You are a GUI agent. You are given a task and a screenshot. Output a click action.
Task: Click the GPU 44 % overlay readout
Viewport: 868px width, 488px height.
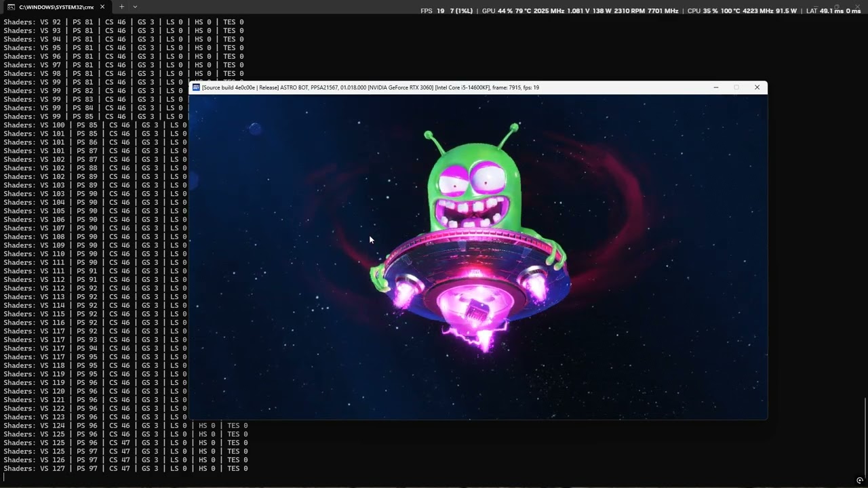pyautogui.click(x=498, y=11)
